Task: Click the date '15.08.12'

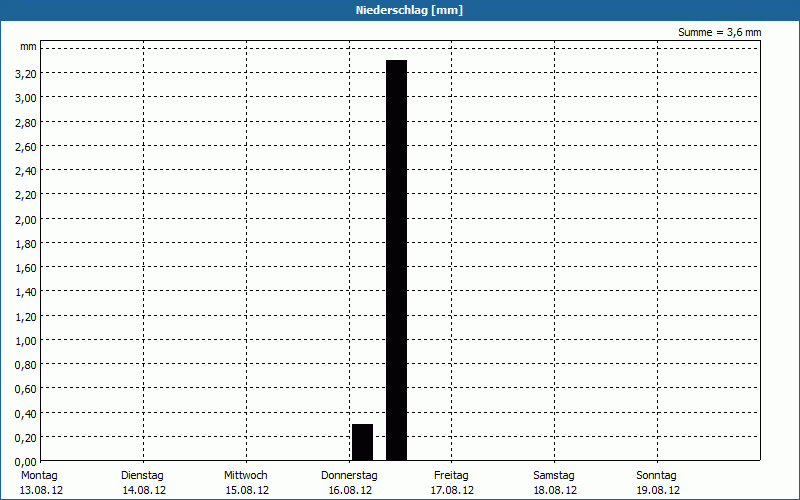Action: [247, 491]
